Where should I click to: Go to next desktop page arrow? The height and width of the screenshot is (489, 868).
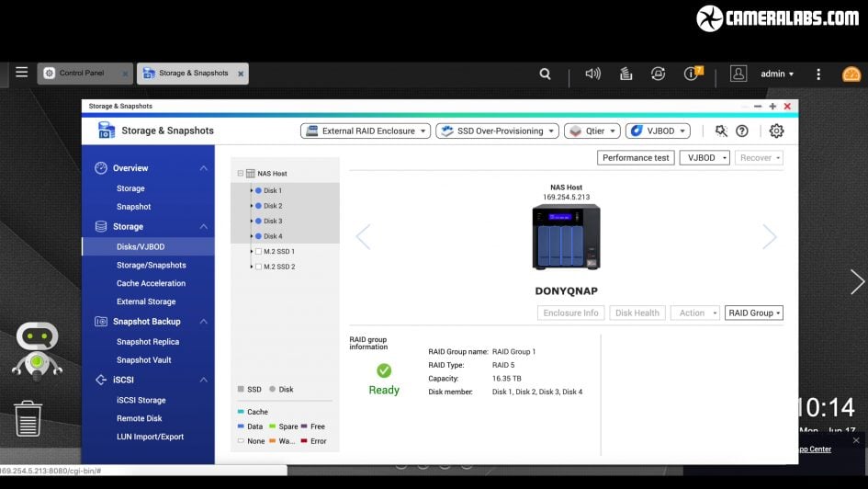(858, 282)
